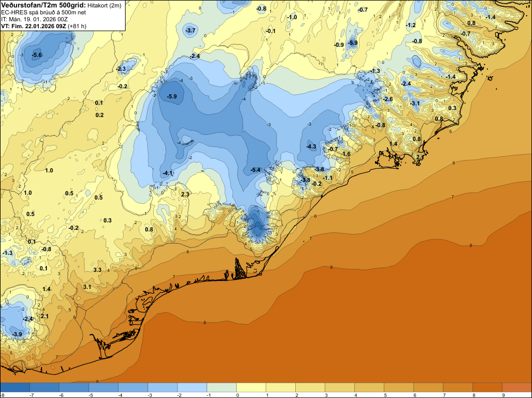The height and width of the screenshot is (398, 532).
Task: Click the -5.4 temperature value
Action: point(255,170)
